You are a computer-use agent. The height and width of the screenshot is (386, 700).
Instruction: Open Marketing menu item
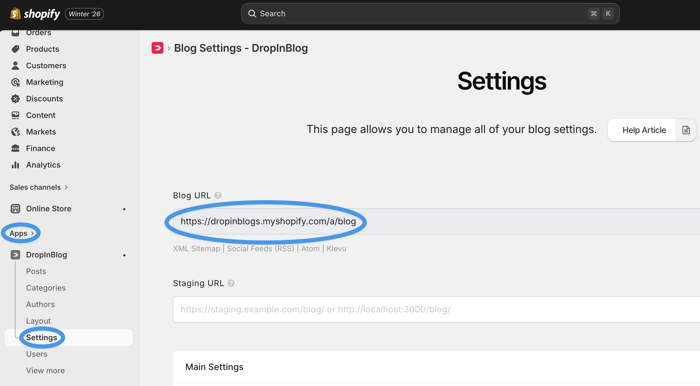[45, 82]
